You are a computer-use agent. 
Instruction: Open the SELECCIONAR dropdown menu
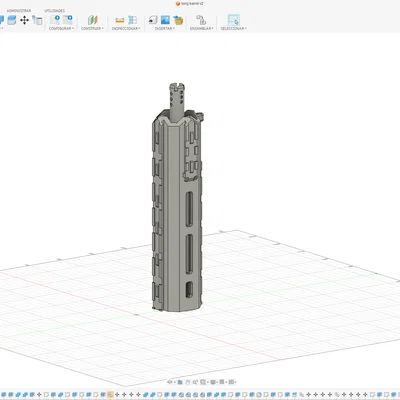tap(234, 29)
